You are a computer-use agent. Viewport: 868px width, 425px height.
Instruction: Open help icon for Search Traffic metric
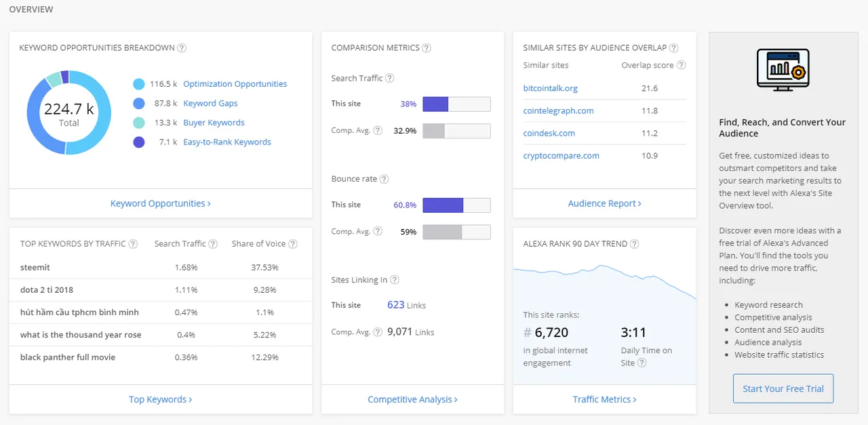point(389,79)
